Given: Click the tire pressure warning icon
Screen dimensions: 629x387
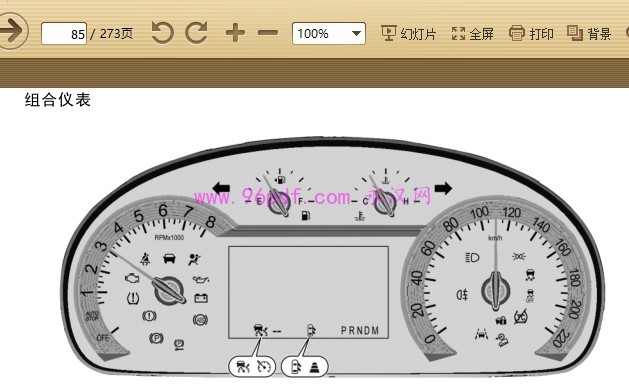Looking at the screenshot, I should point(133,298).
